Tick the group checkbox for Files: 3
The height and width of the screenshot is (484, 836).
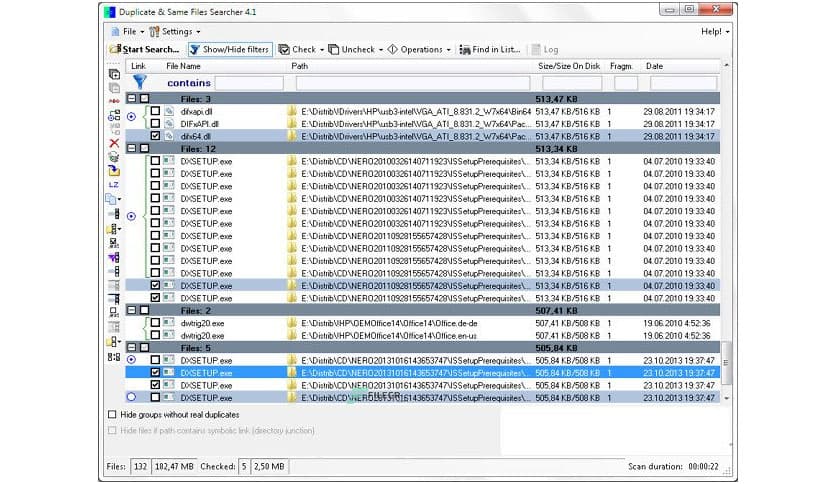[x=144, y=99]
